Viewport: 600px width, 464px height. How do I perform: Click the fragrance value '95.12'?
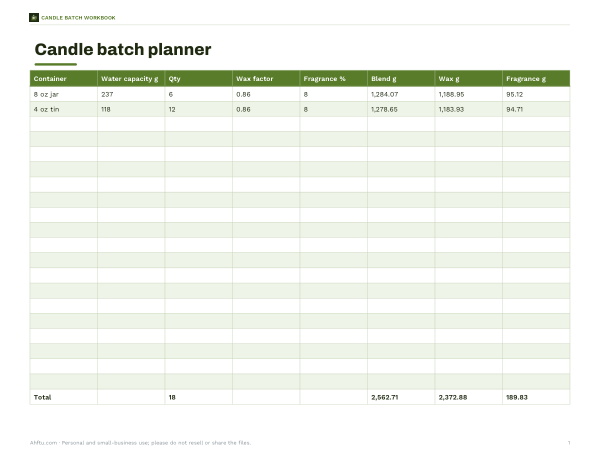tap(515, 94)
